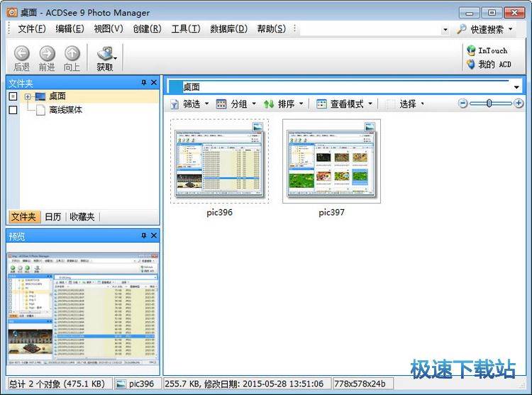Screen dimensions: 532x395
Task: Click the thumbnail size slider handle
Action: [489, 104]
